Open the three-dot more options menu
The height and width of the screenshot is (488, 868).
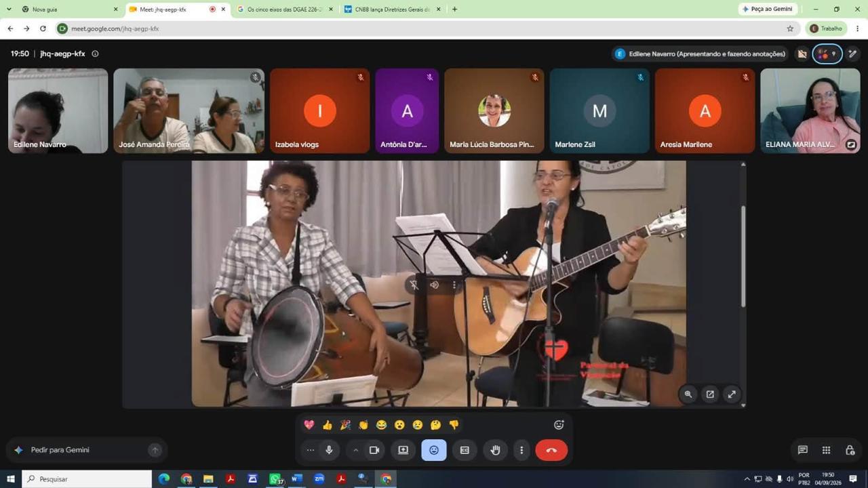521,450
